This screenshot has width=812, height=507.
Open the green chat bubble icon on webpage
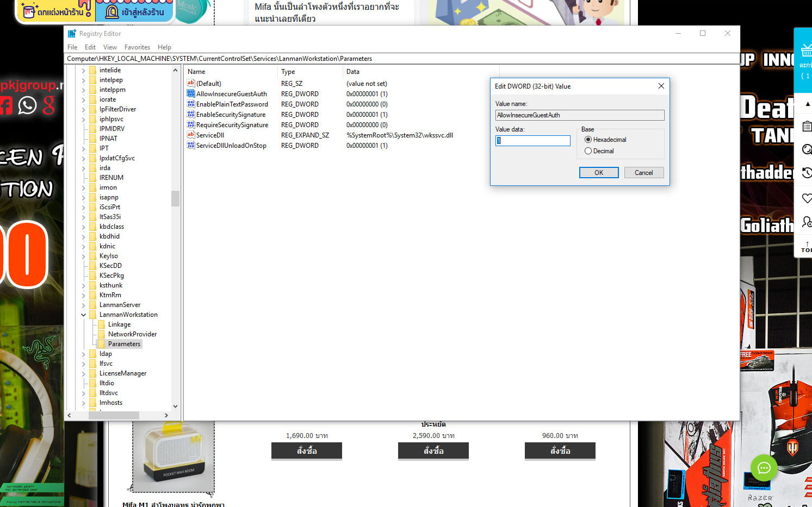[x=764, y=468]
